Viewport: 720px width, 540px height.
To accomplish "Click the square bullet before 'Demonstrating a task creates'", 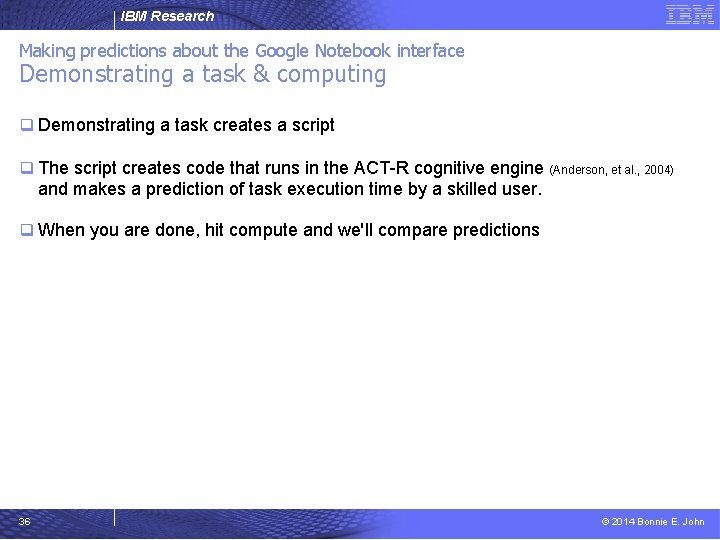I will (x=27, y=125).
